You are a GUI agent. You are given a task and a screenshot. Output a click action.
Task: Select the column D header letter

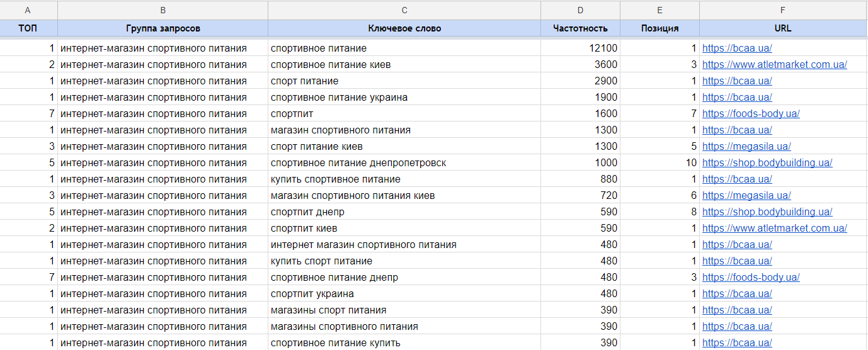point(580,10)
